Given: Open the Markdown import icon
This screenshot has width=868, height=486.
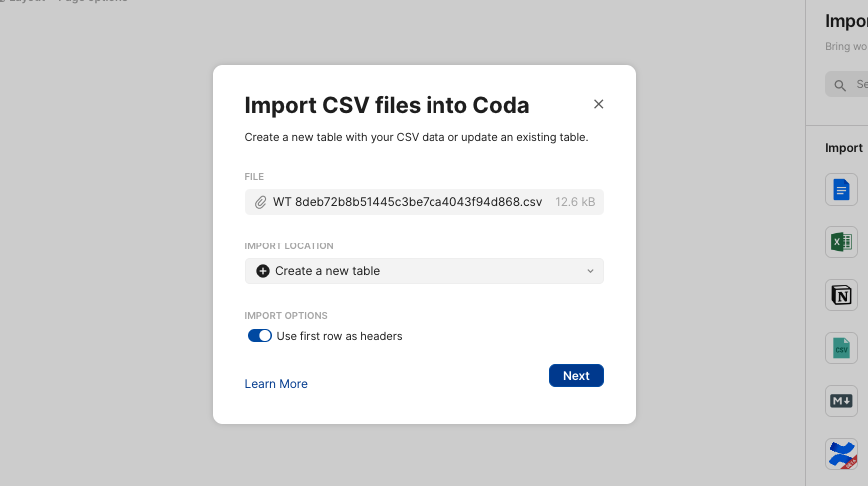Looking at the screenshot, I should 841,401.
